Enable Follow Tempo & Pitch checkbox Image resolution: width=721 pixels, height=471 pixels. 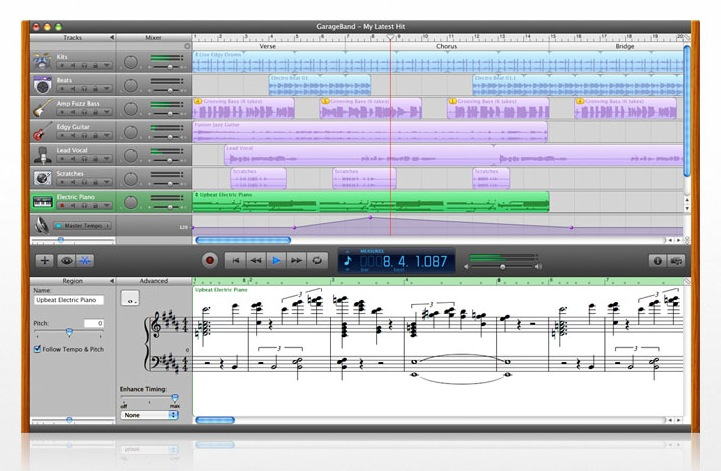click(x=38, y=349)
